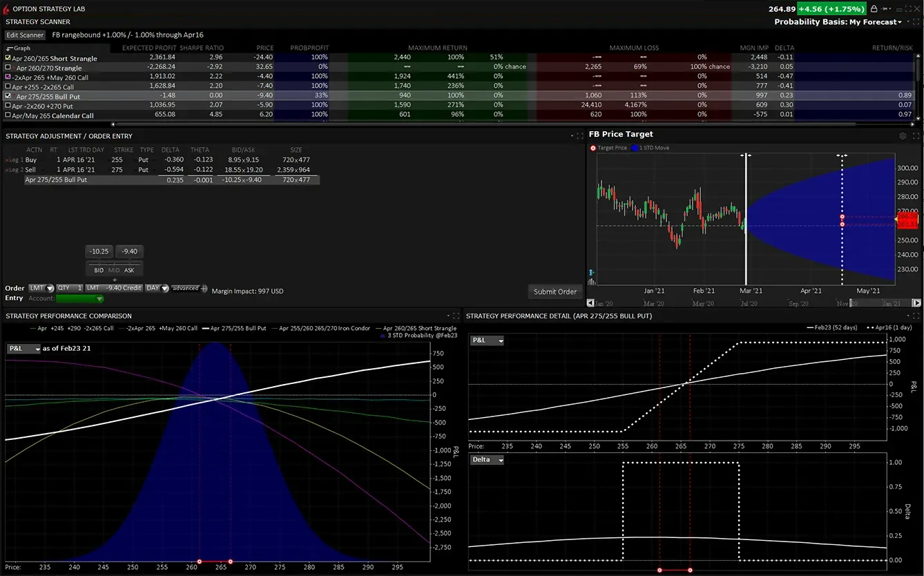
Task: Click the Edit Scanner button
Action: click(x=25, y=35)
